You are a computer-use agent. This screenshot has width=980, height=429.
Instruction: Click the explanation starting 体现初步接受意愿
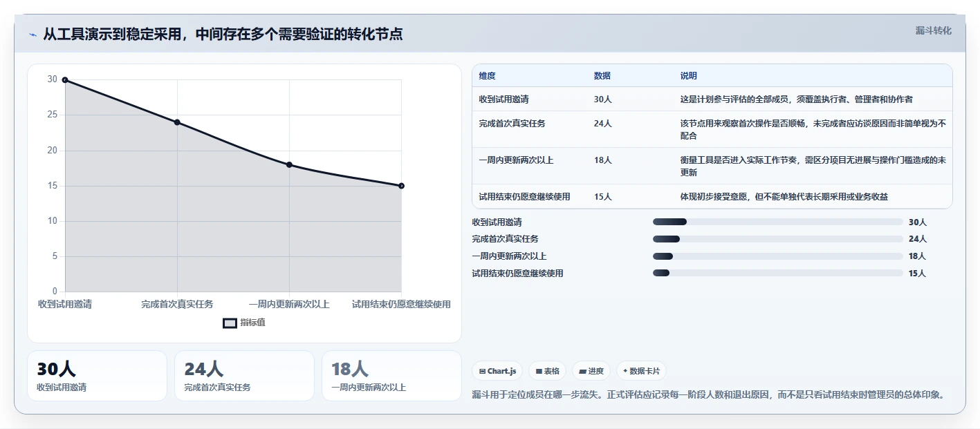click(x=784, y=197)
